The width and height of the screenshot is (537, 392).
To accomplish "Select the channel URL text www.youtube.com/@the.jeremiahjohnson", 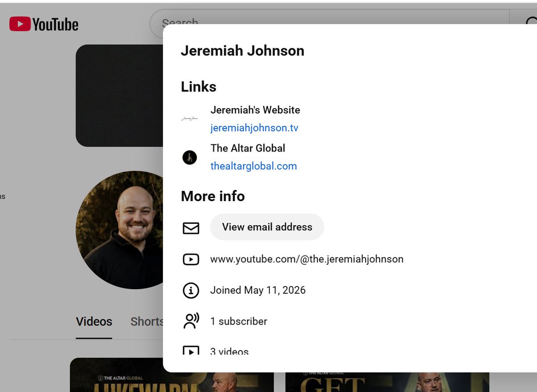I will tap(307, 259).
